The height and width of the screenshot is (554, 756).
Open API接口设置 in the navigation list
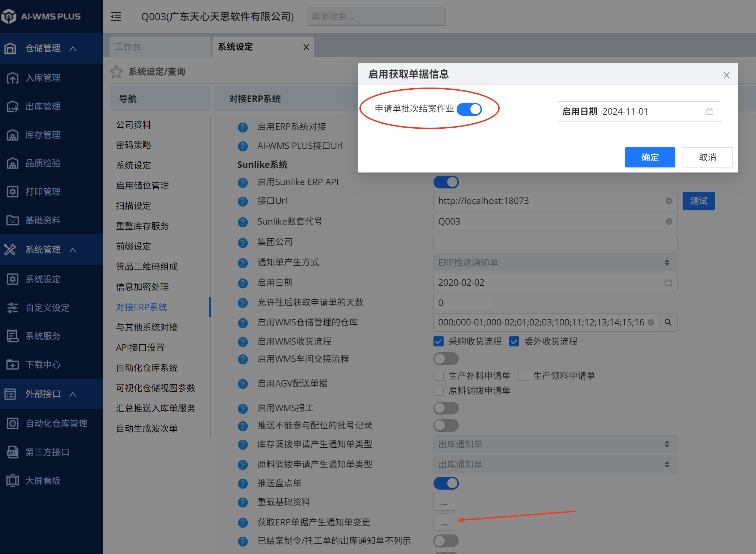140,348
